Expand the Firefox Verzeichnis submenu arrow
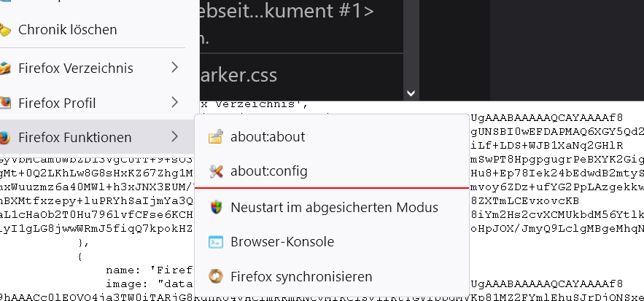Screen dimensions: 644x301 pyautogui.click(x=174, y=68)
